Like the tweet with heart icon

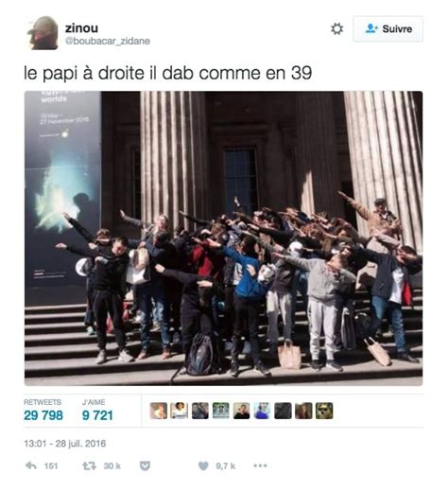[x=203, y=466]
